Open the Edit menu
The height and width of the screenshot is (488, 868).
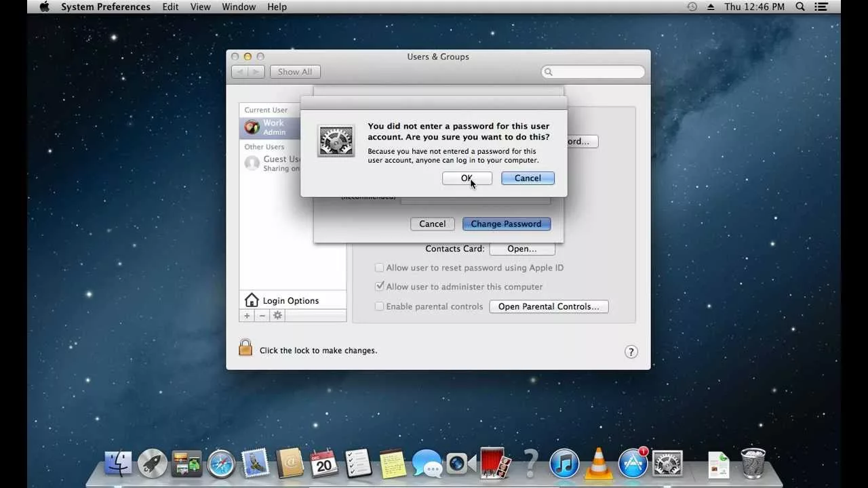tap(170, 7)
